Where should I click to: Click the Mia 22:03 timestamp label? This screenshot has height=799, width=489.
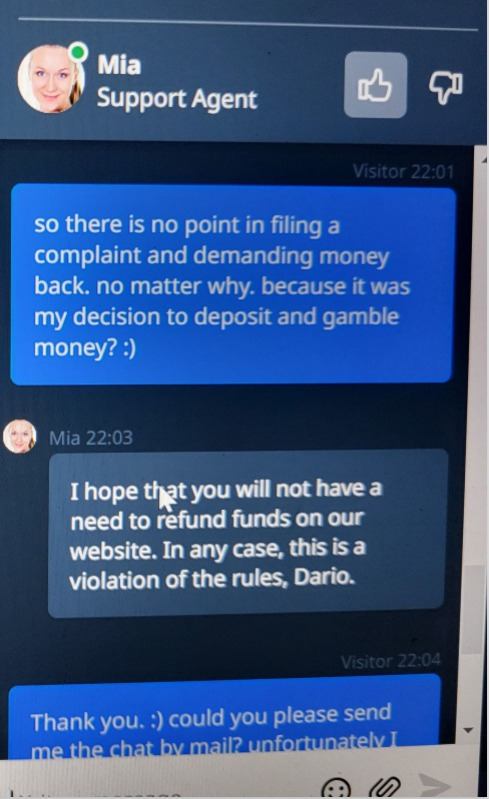(91, 437)
